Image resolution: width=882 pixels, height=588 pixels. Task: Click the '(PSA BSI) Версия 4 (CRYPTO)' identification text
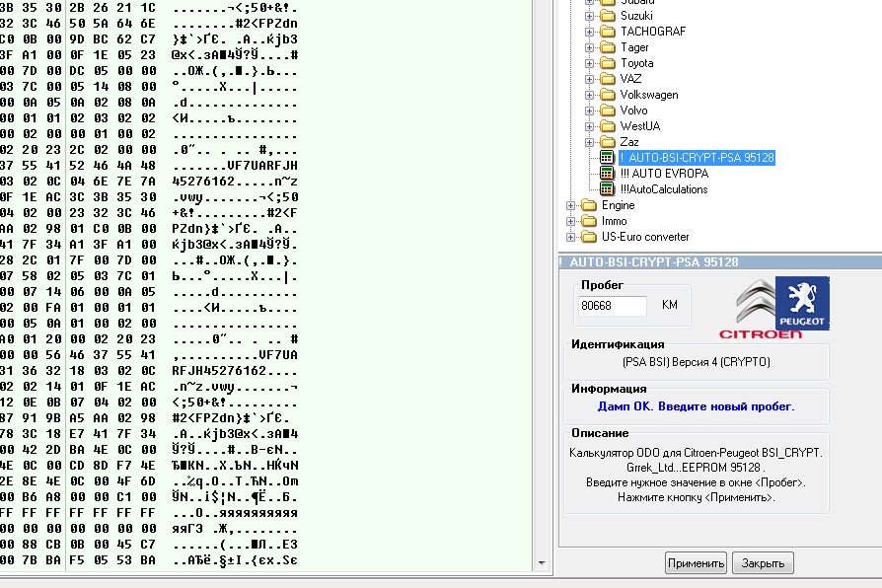point(697,362)
